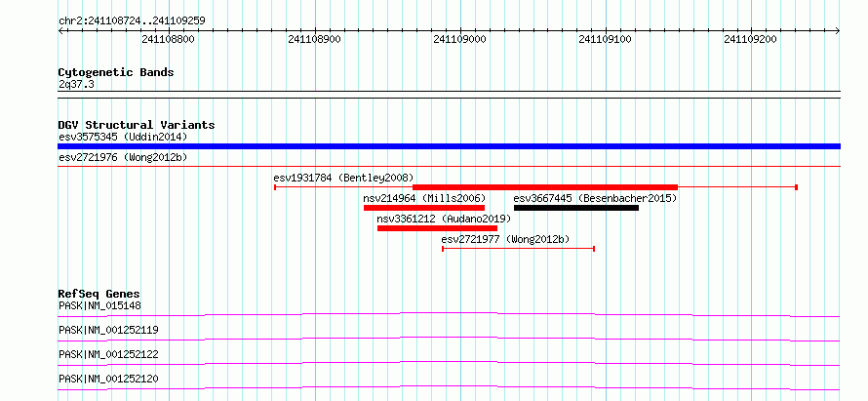Click the thin red esv2721977 variant line
Screen dimensions: 868x401
point(518,249)
